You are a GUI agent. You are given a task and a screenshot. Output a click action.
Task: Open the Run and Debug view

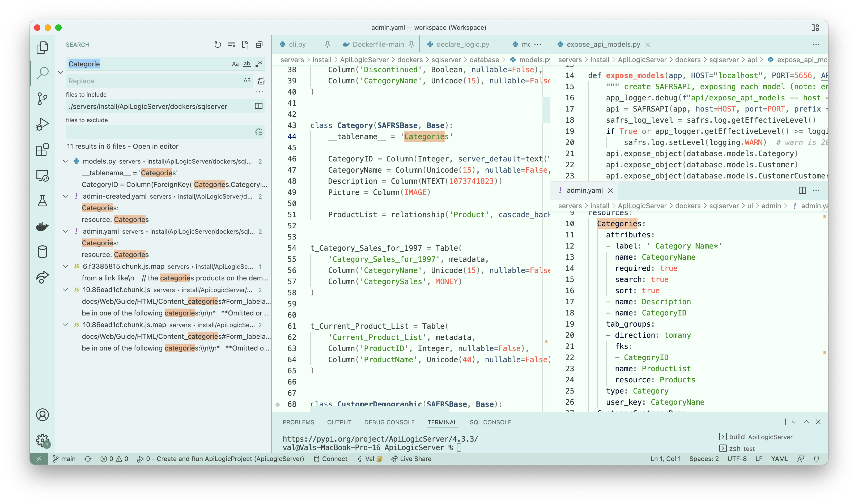(42, 124)
